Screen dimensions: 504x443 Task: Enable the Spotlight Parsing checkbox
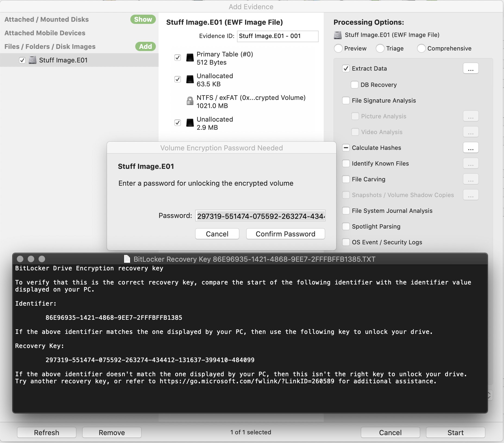346,226
